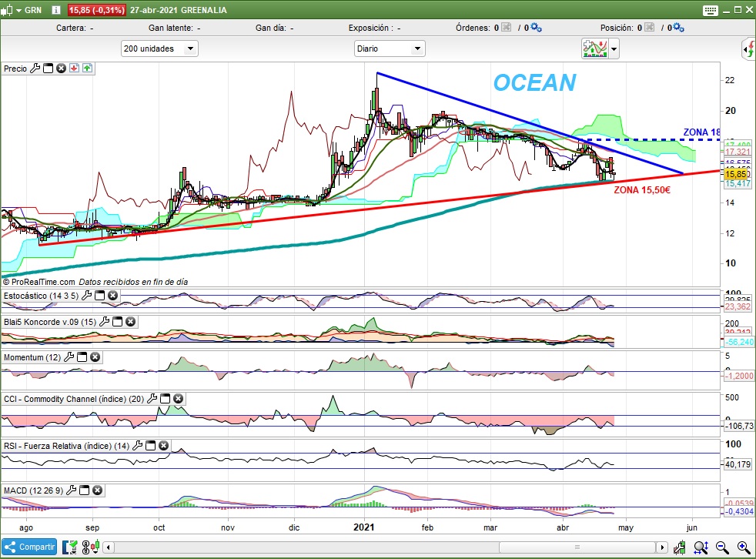Image resolution: width=756 pixels, height=559 pixels.
Task: Detach the Estocástico panel window icon
Action: coord(100,296)
